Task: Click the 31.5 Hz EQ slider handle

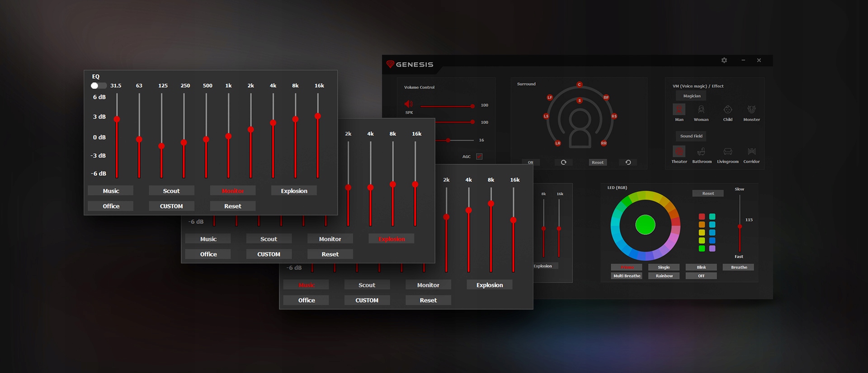Action: (x=117, y=120)
